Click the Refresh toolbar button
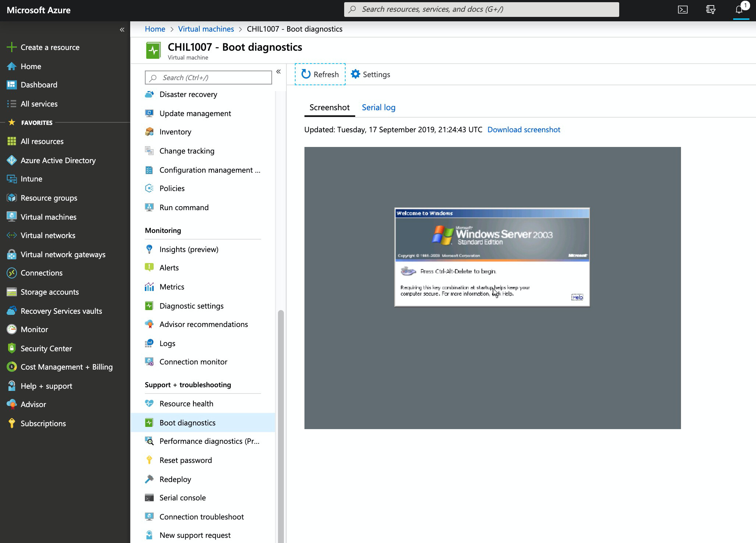The height and width of the screenshot is (543, 756). tap(320, 74)
